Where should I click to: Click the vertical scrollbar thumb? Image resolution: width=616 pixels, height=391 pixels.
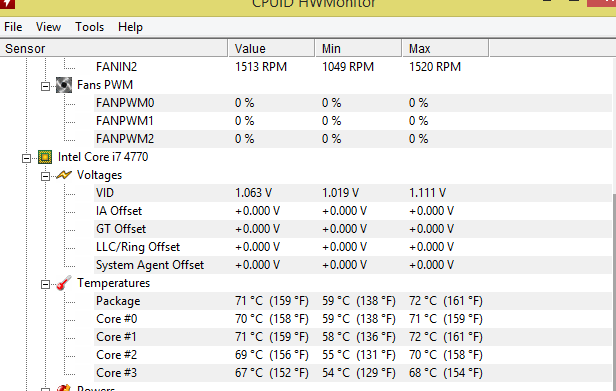click(614, 293)
